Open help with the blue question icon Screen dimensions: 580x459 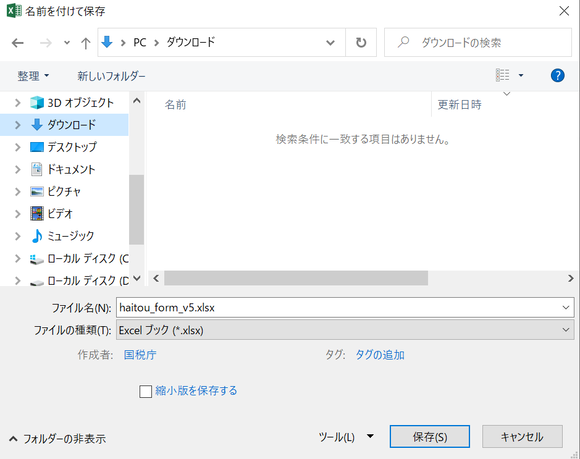[557, 75]
